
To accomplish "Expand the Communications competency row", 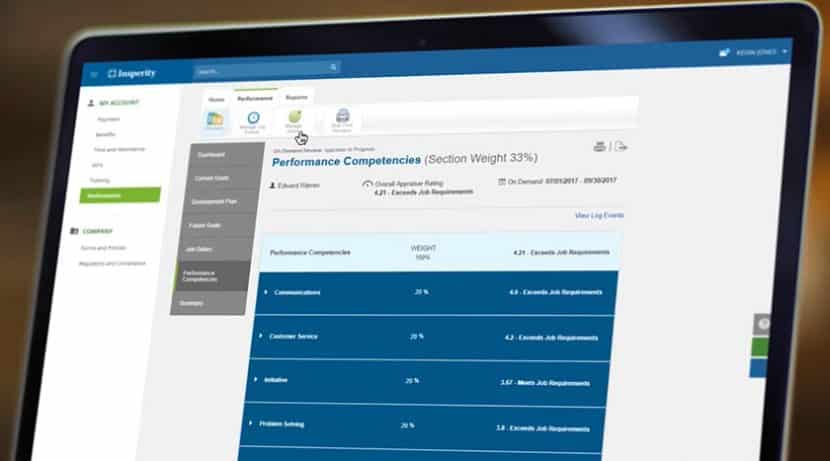I will 266,292.
